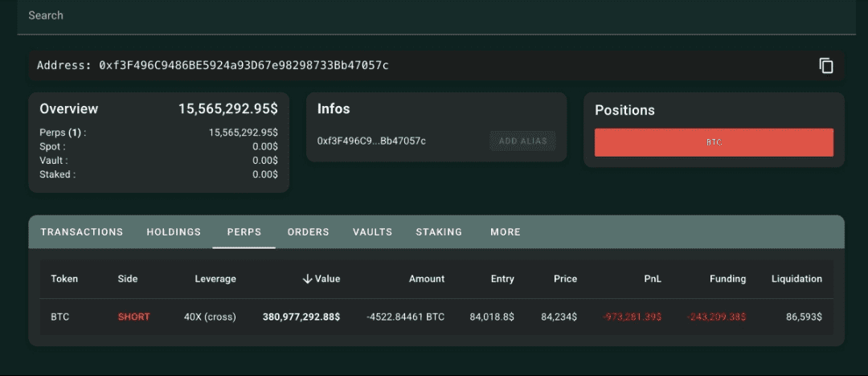Viewport: 868px width, 376px height.
Task: Click the Liquidation column header
Action: click(x=796, y=279)
